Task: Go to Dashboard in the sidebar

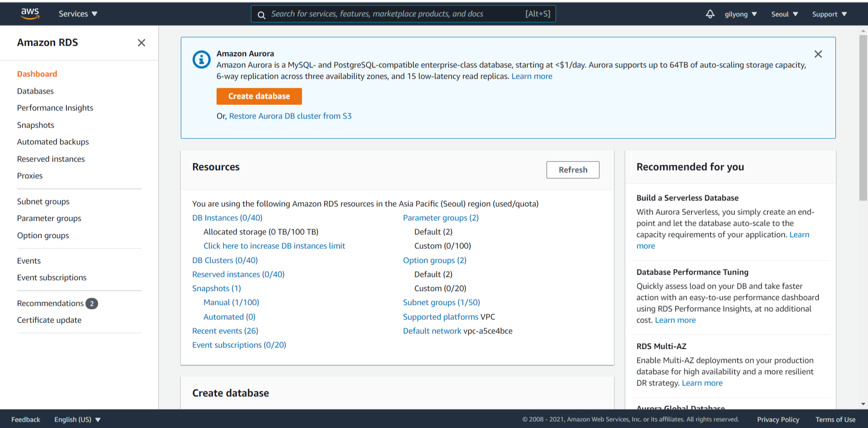Action: 37,74
